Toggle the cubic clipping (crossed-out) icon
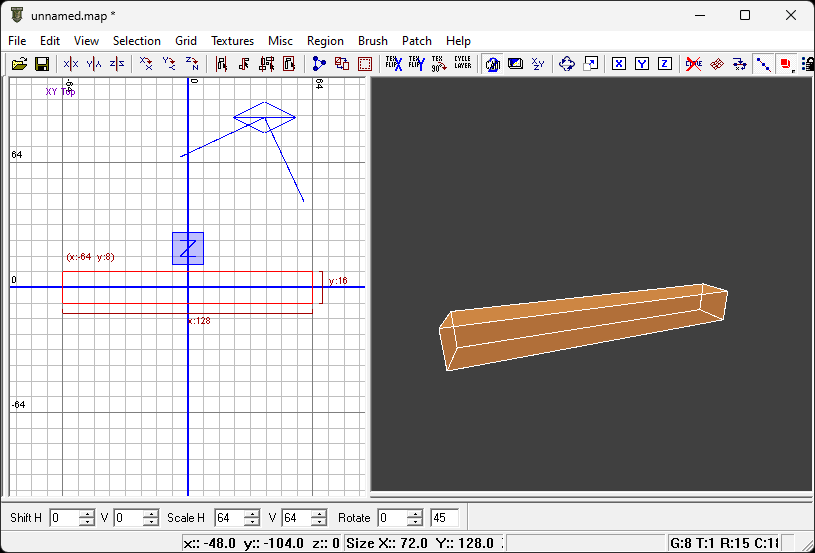 coord(693,64)
